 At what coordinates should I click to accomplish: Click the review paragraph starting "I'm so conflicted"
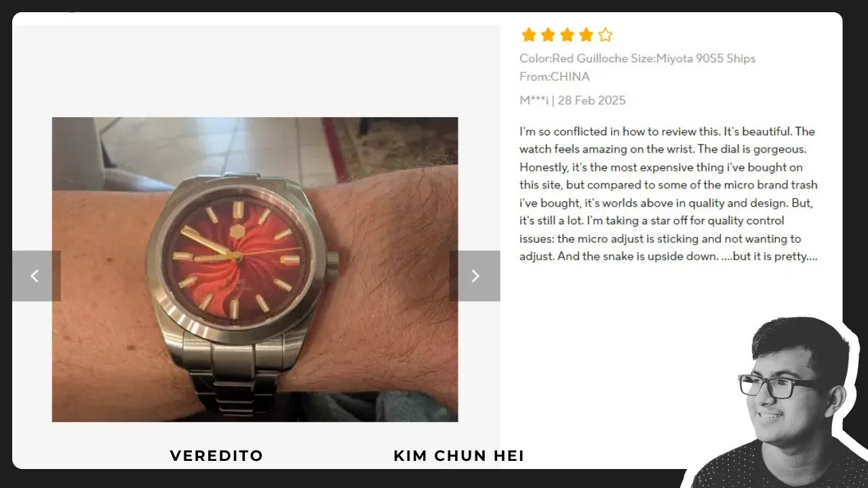click(669, 194)
